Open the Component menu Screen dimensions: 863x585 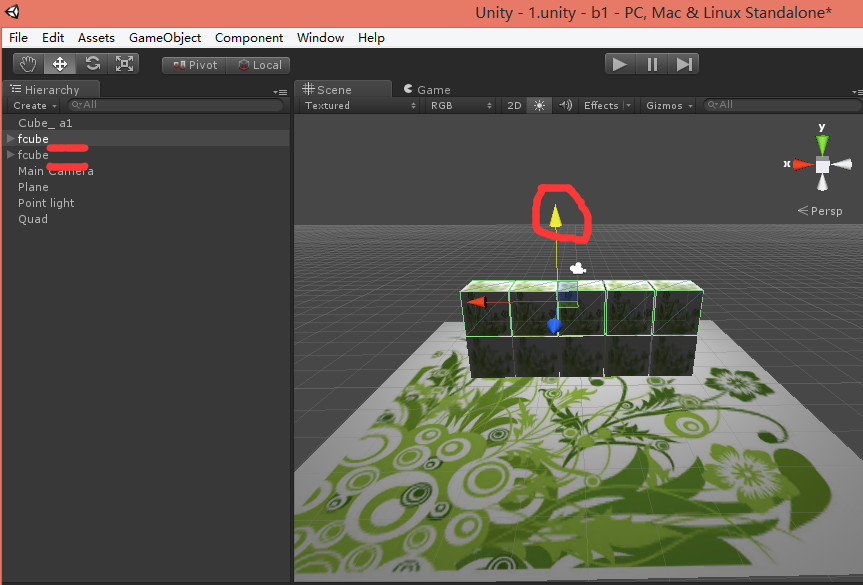click(x=249, y=38)
